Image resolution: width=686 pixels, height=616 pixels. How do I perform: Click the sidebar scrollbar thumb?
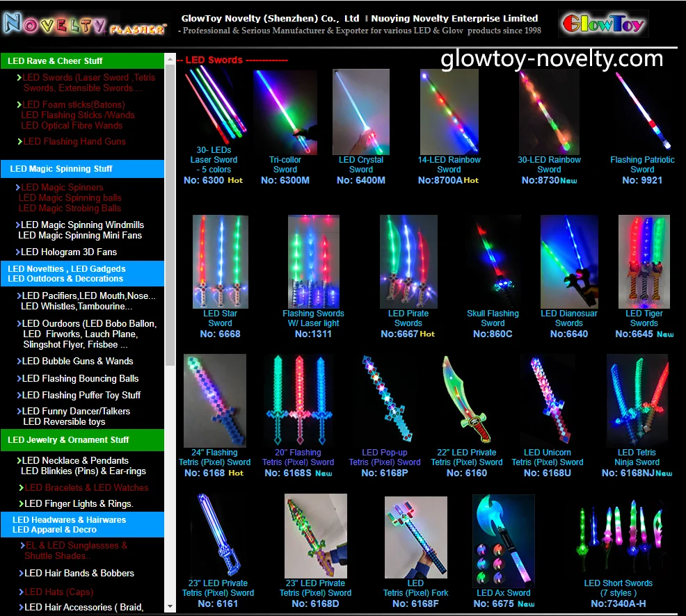click(x=170, y=215)
